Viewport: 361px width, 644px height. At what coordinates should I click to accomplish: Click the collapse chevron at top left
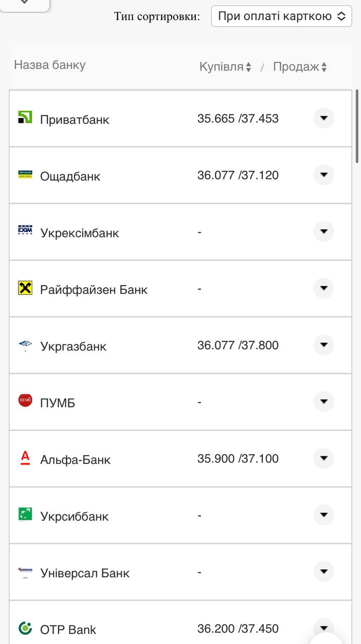(24, 3)
